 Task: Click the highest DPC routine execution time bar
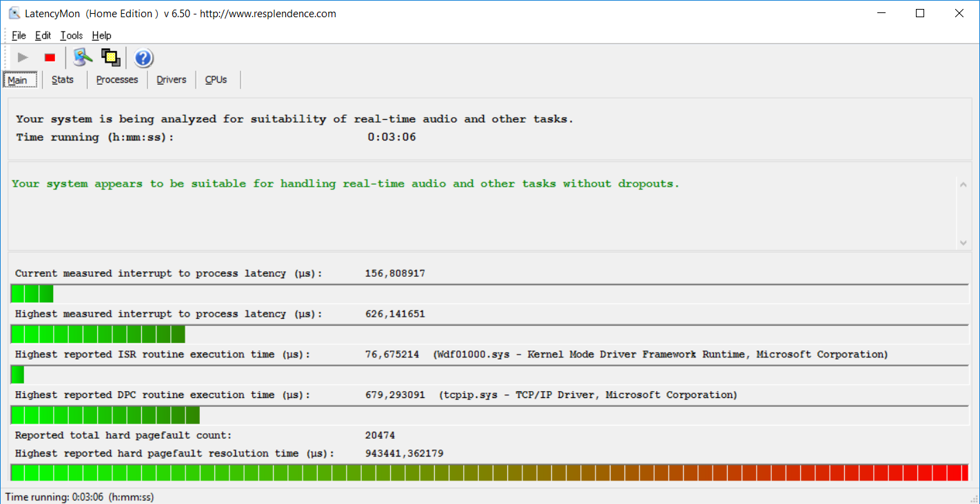pos(490,415)
